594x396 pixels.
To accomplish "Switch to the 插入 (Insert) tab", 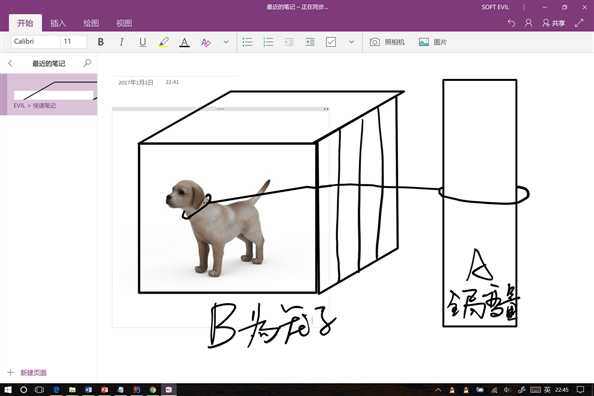I will [x=58, y=23].
